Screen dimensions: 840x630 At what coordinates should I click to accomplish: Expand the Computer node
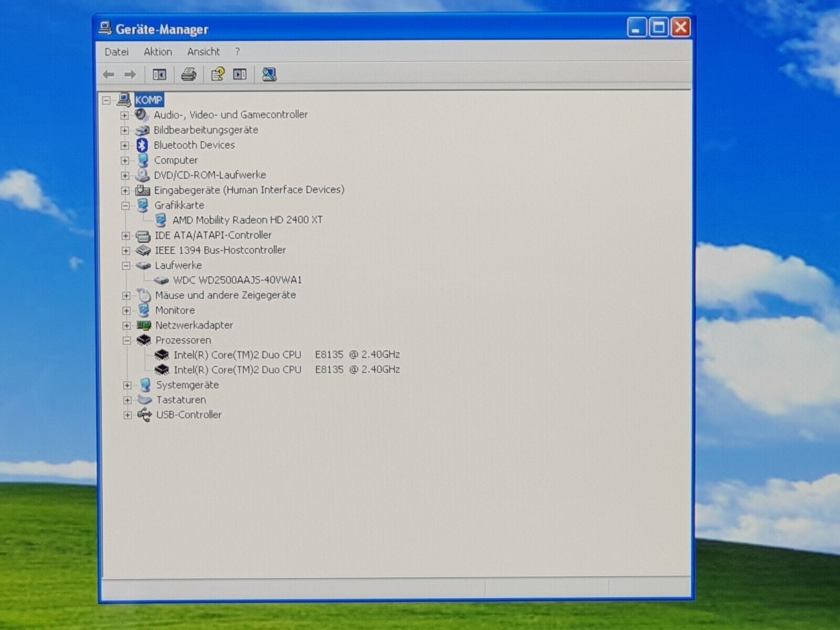pyautogui.click(x=125, y=161)
